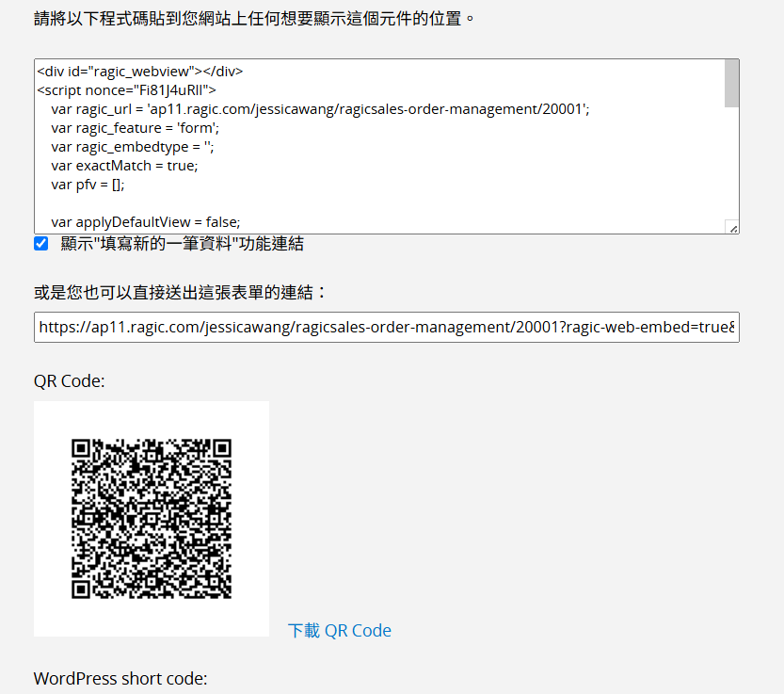
Task: Click the embed code scrollbar thumb
Action: point(731,83)
